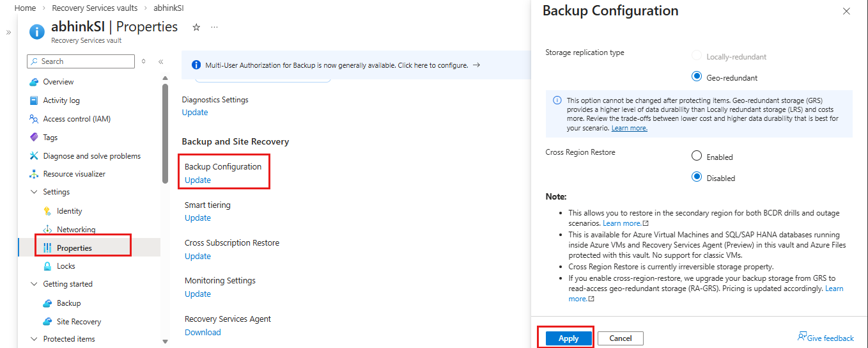Click Update under Diagnostics Settings
Screen dimensions: 868x348
(x=195, y=112)
